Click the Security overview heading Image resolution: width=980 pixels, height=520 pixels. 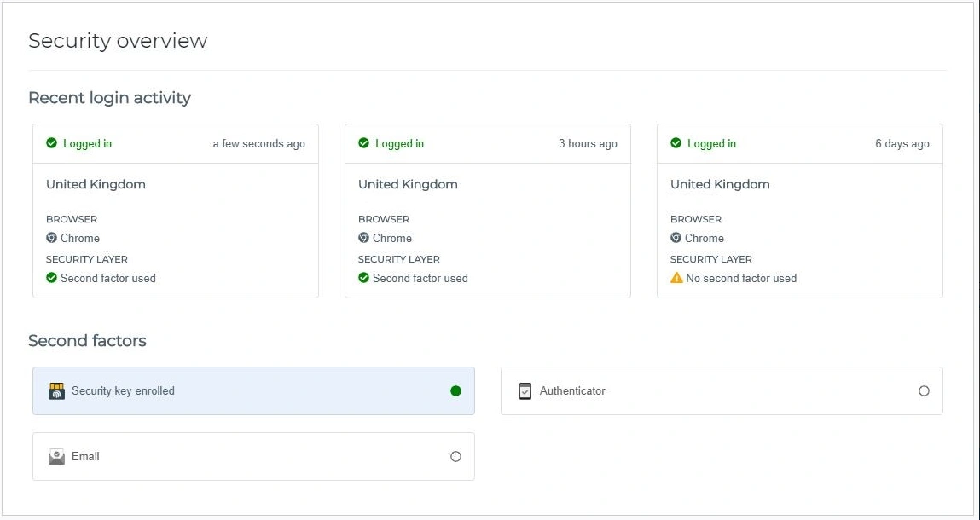[118, 41]
